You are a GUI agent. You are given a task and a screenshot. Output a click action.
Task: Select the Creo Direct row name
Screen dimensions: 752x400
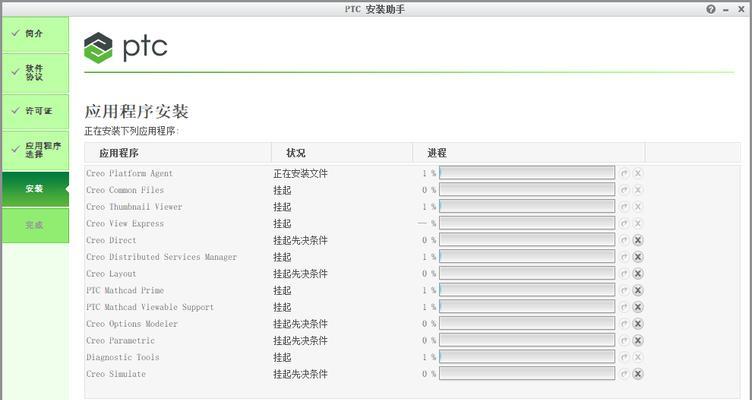[111, 240]
